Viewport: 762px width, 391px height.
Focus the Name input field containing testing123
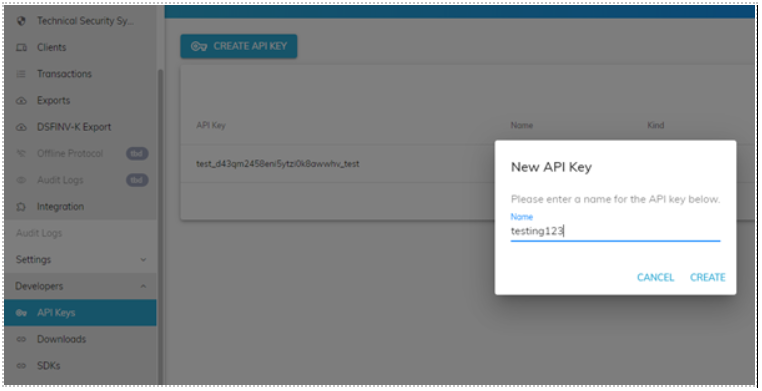[615, 231]
